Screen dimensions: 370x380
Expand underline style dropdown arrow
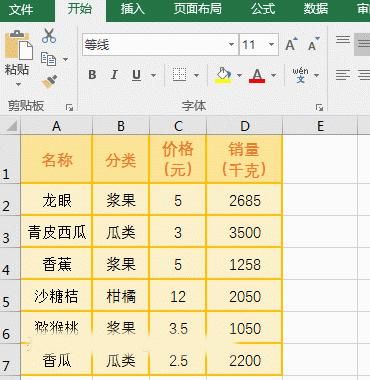[153, 75]
